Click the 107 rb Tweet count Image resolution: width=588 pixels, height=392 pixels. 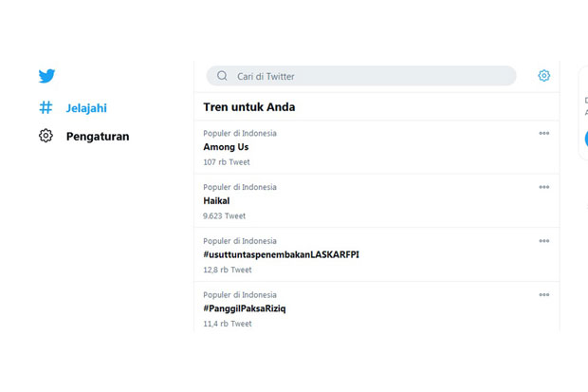(227, 162)
